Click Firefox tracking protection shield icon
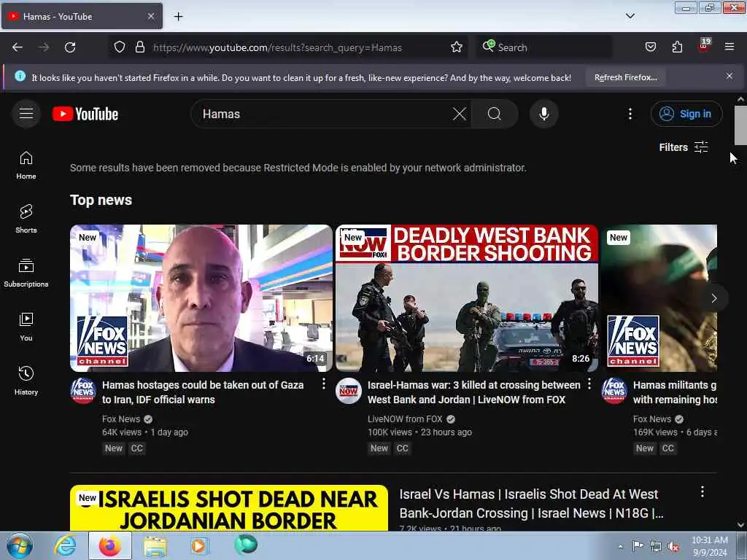This screenshot has height=560, width=747. point(120,47)
